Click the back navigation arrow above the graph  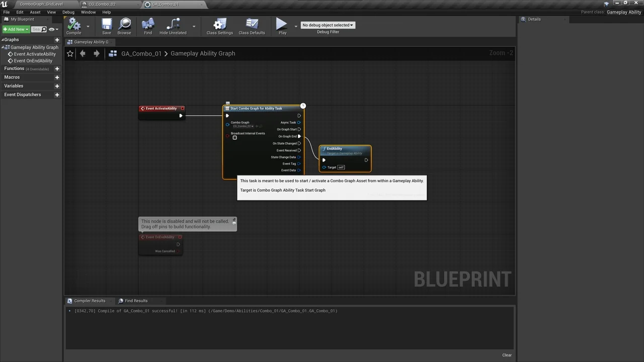click(83, 53)
